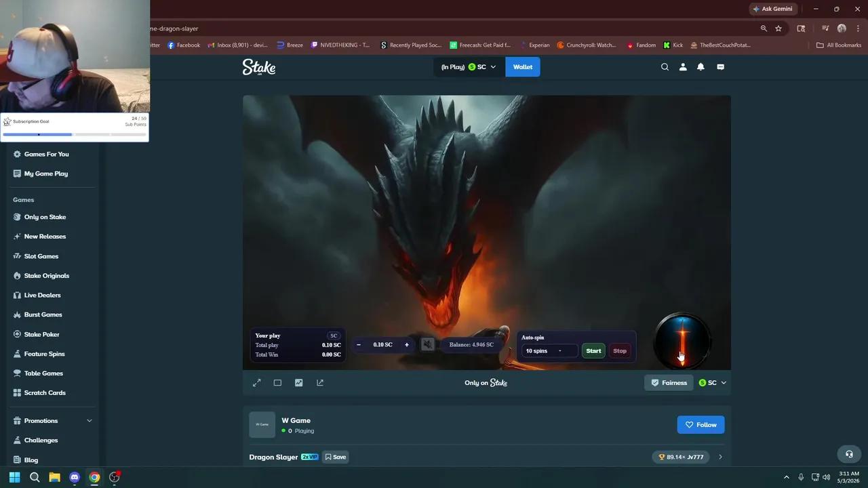Viewport: 868px width, 488px height.
Task: Click the Stake logo in header
Action: click(259, 67)
